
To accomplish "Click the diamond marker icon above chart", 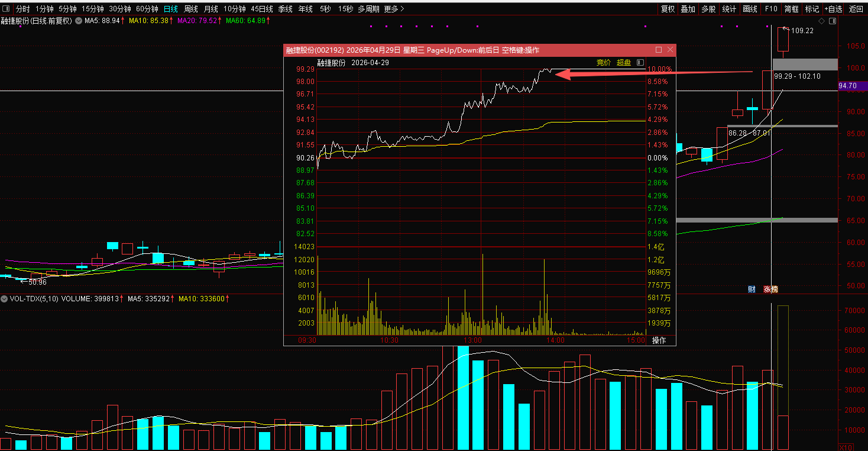I will coord(822,21).
